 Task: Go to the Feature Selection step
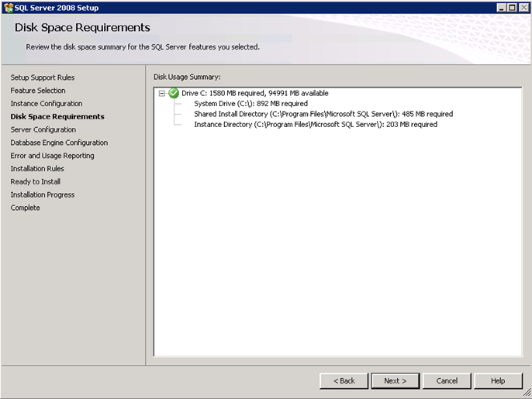(x=38, y=91)
